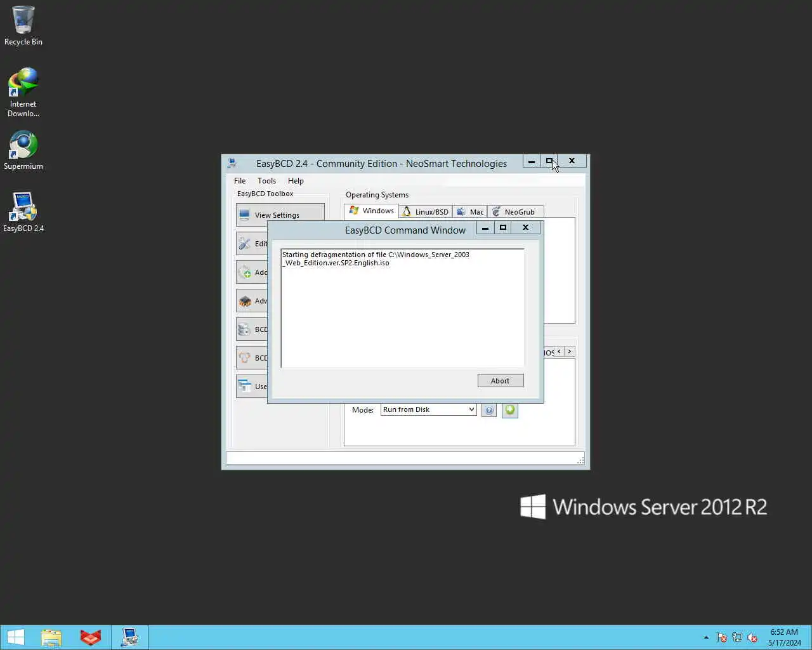Image resolution: width=812 pixels, height=650 pixels.
Task: Switch to the NeoGrub tab
Action: click(515, 212)
